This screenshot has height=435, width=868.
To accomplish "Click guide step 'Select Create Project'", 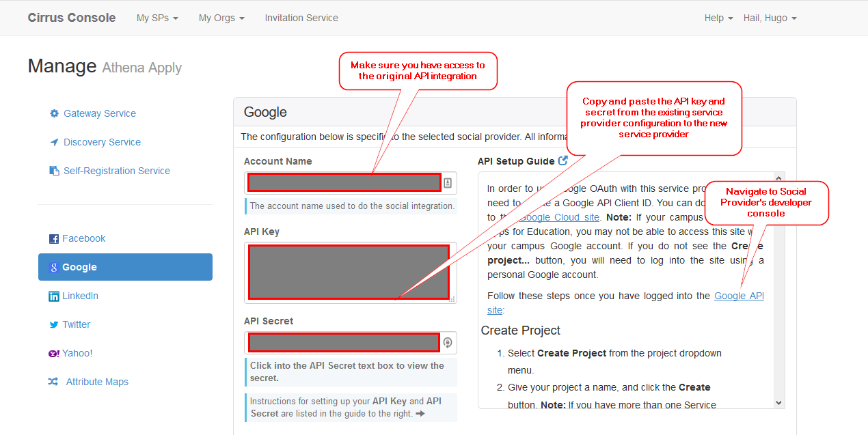I will click(614, 361).
